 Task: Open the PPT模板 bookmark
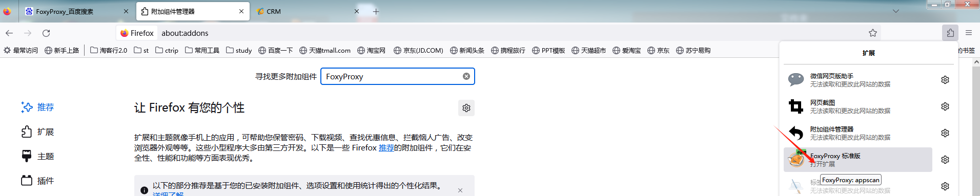tap(548, 50)
